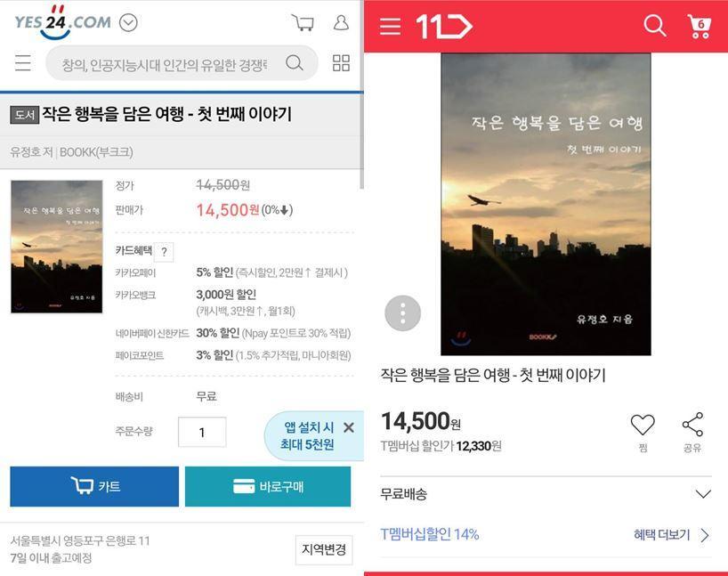The width and height of the screenshot is (728, 576).
Task: Click the search magnifier in YES24 search bar
Action: [x=295, y=62]
